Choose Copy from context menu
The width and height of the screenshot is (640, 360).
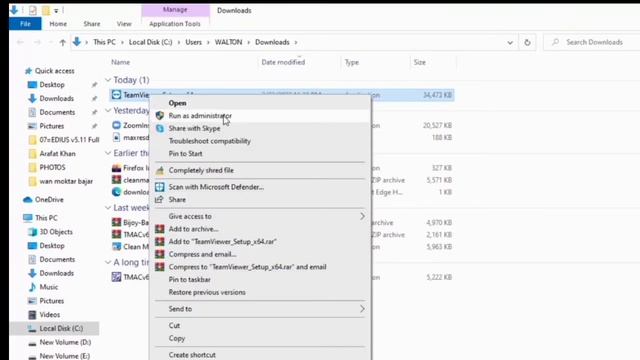[177, 338]
